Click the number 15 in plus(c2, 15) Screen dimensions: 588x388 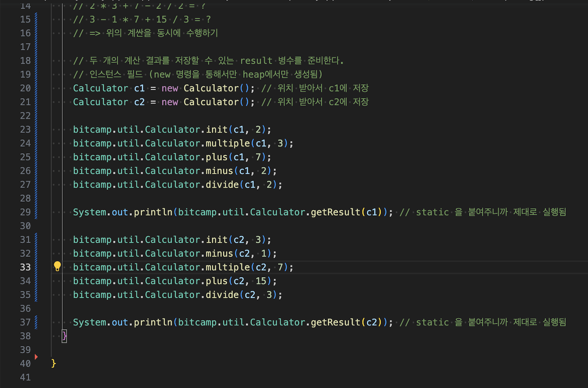[261, 281]
